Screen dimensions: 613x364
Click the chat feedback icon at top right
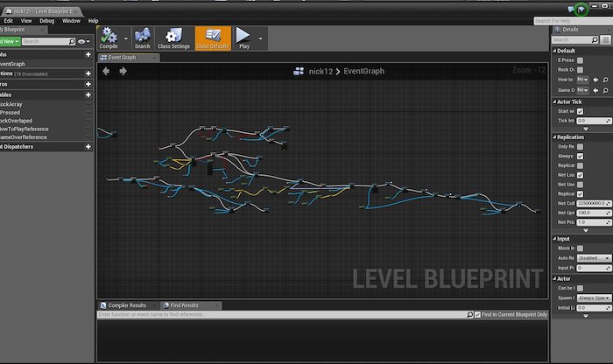click(571, 9)
